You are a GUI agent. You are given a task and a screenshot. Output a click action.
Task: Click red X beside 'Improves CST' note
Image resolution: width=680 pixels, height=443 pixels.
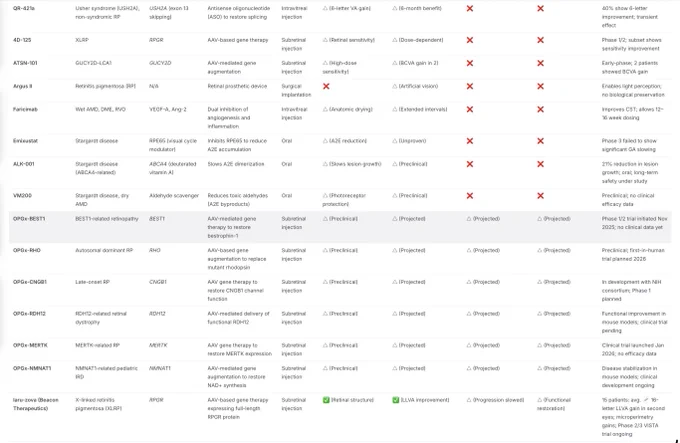[540, 109]
